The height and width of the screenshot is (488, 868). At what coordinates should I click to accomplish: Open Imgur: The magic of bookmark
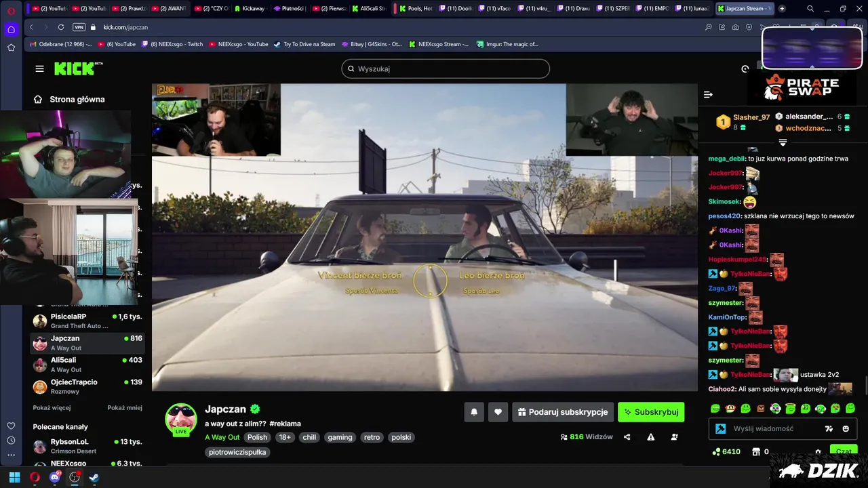click(x=507, y=44)
